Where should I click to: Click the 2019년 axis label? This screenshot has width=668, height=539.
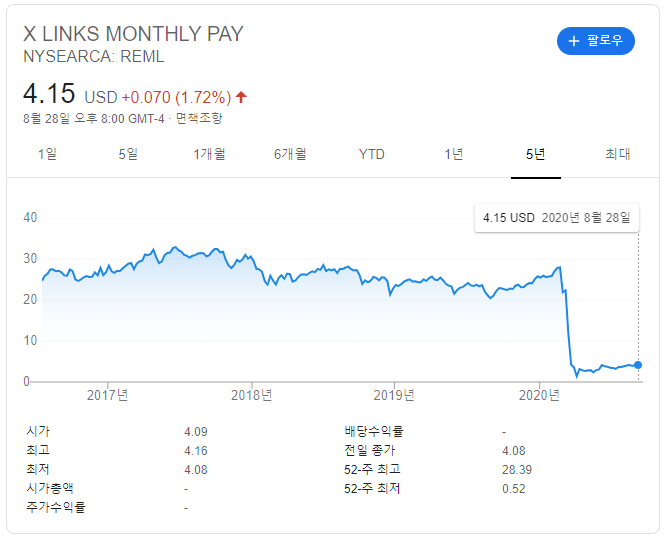pos(394,395)
